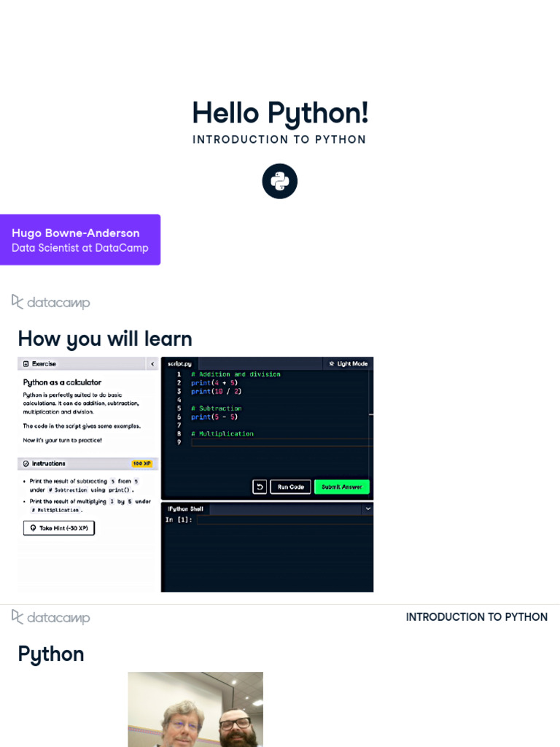Viewport: 560px width, 747px height.
Task: Click the Hugo Bowne-Anderson purple banner
Action: (80, 239)
